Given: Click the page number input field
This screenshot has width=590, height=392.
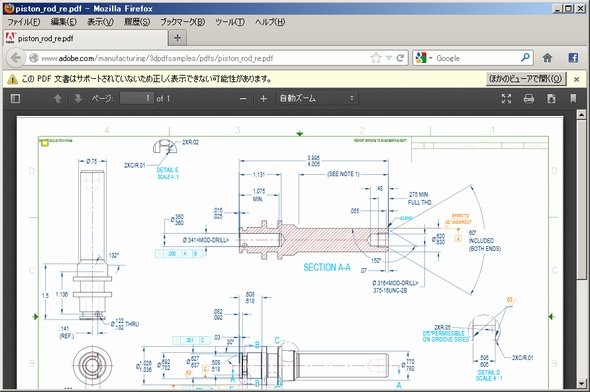Looking at the screenshot, I should (x=137, y=99).
